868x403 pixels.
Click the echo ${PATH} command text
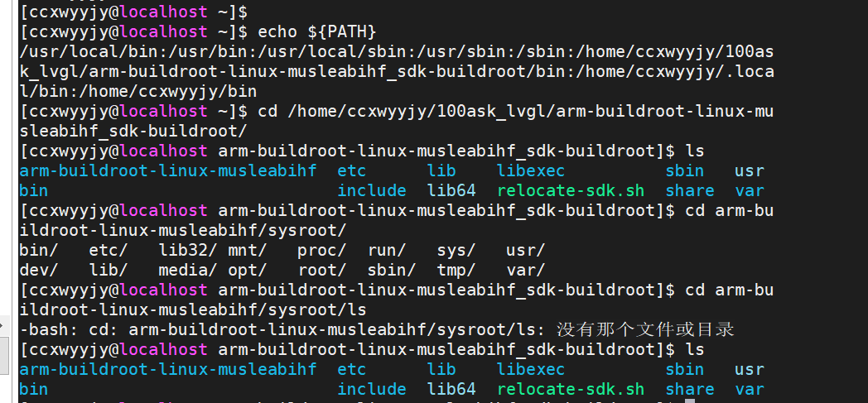317,31
